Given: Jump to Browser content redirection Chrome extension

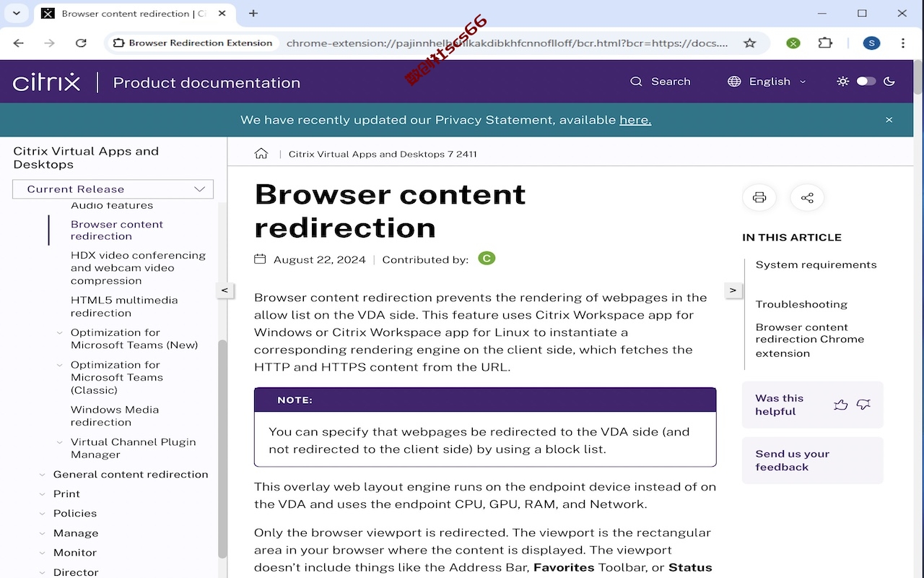Looking at the screenshot, I should tap(810, 340).
